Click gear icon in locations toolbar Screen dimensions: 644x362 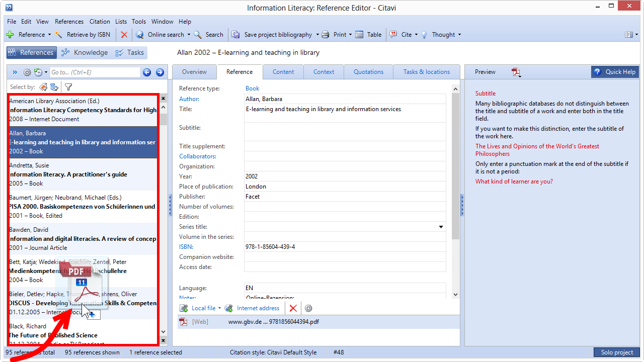(308, 308)
